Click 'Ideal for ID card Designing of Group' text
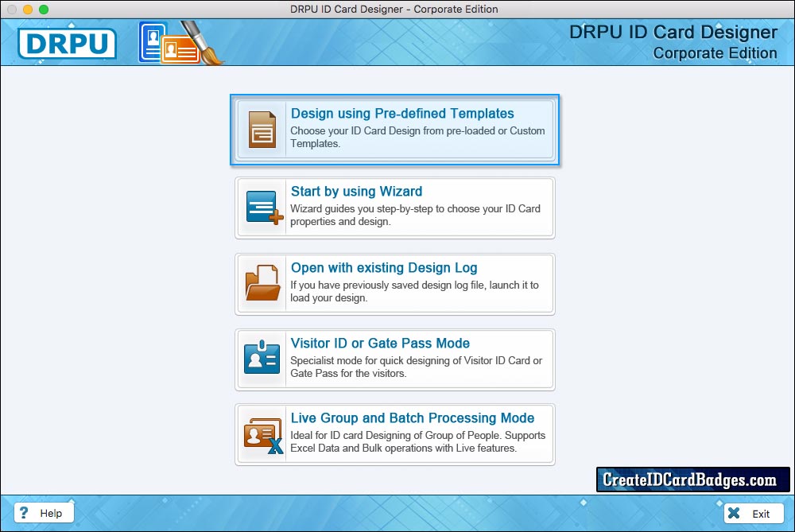This screenshot has height=532, width=795. [418, 441]
